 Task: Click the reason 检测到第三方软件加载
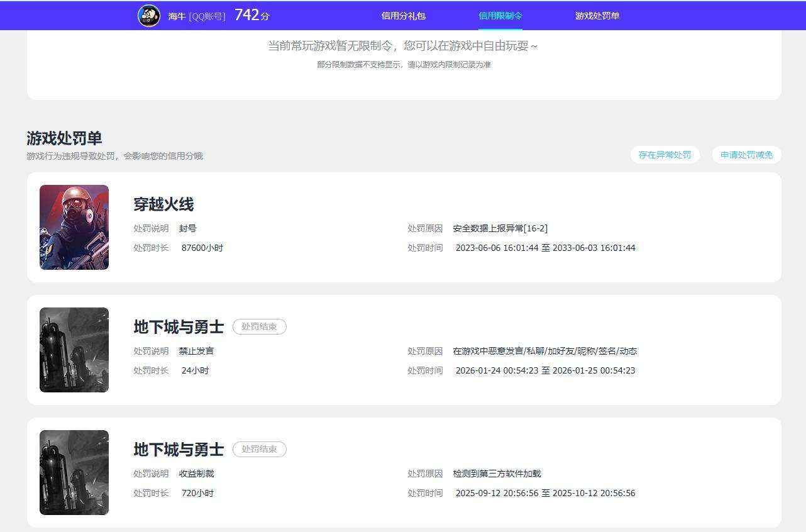point(497,474)
